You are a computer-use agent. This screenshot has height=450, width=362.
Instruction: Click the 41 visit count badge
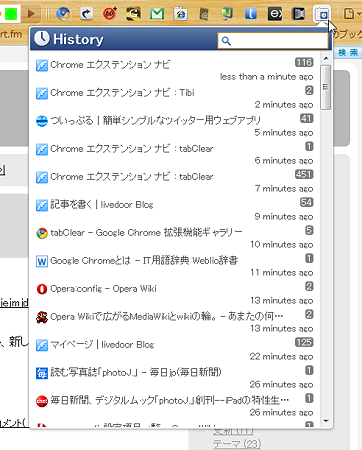[x=306, y=118]
